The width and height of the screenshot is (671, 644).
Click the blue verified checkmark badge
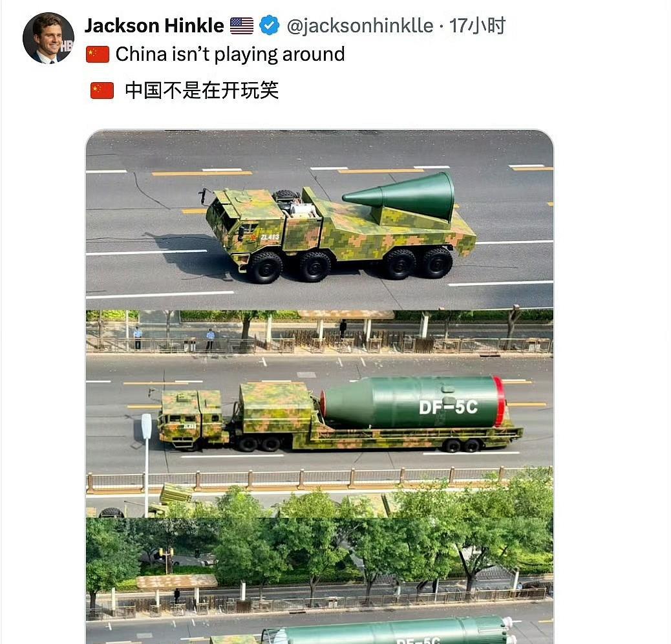[x=269, y=25]
